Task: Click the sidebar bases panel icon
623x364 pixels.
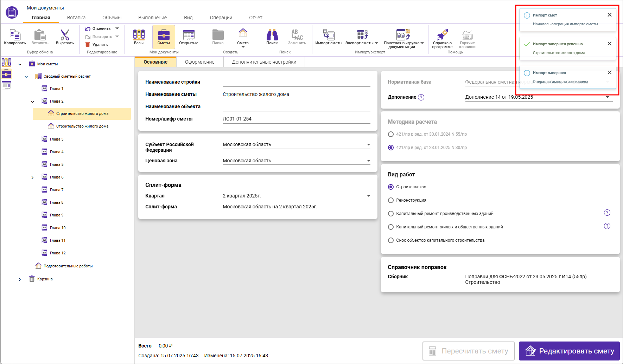Action: click(x=6, y=62)
